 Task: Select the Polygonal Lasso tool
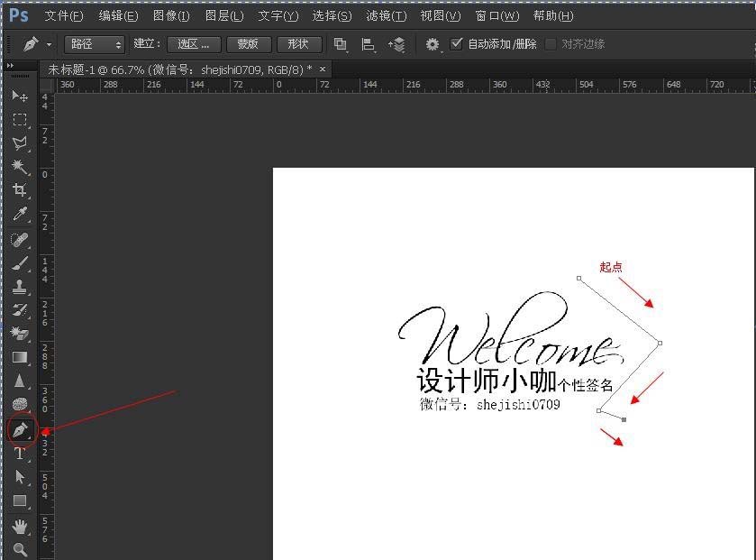(19, 143)
